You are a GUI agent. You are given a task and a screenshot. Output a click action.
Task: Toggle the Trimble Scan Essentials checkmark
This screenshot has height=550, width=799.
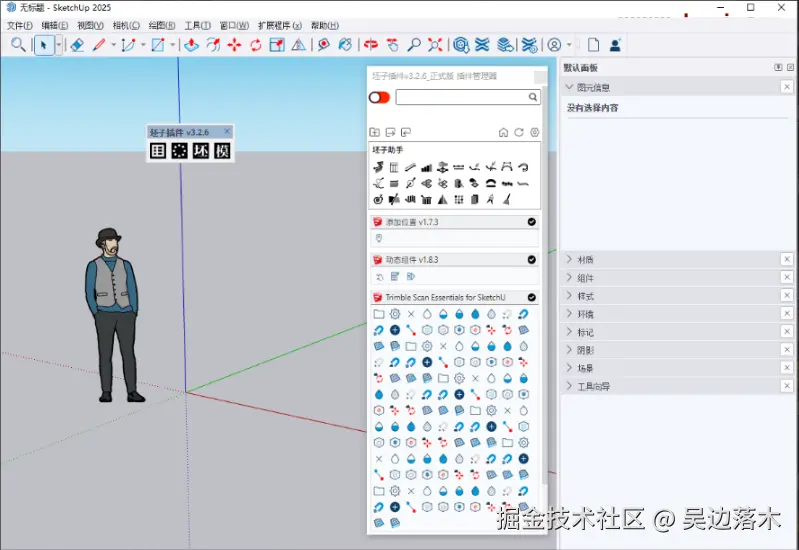[x=531, y=297]
